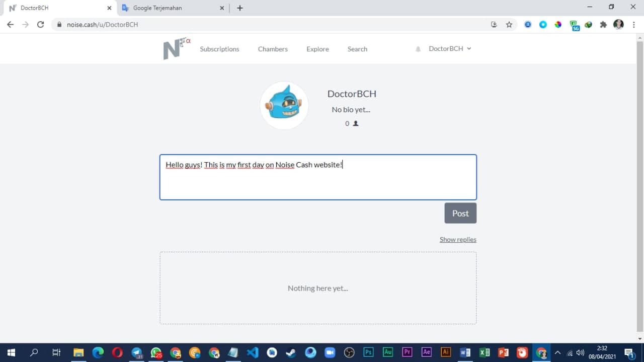The image size is (644, 362).
Task: Open the color wheel extension
Action: [558, 24]
